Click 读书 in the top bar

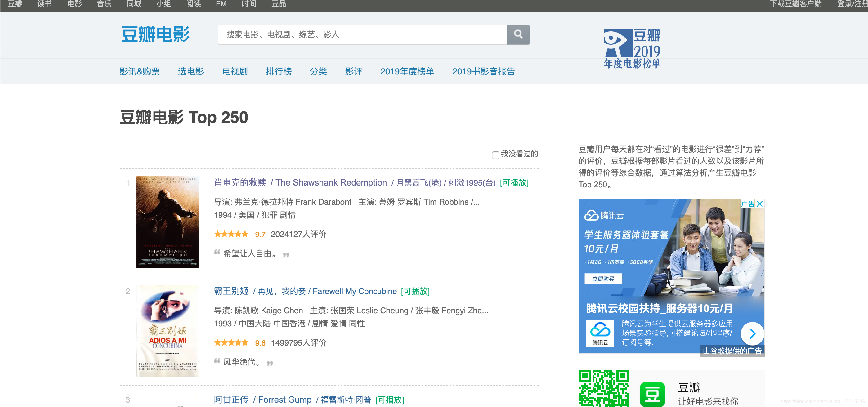tap(44, 4)
